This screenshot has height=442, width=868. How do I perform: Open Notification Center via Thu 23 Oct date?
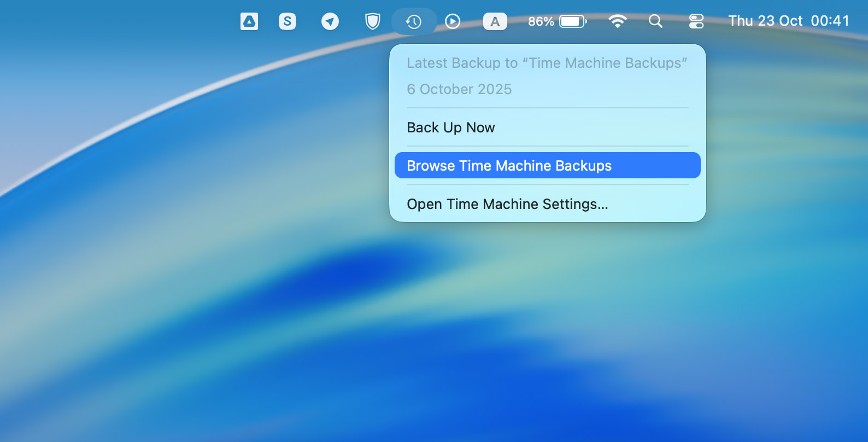pos(765,21)
